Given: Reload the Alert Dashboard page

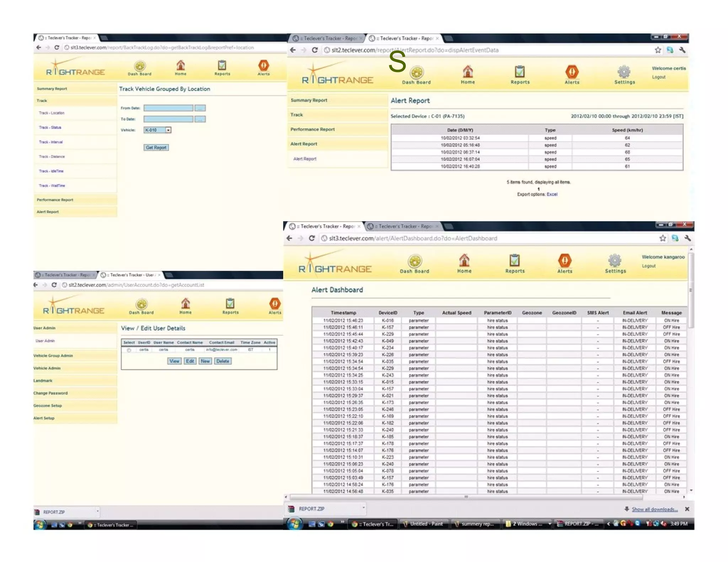Looking at the screenshot, I should (312, 238).
